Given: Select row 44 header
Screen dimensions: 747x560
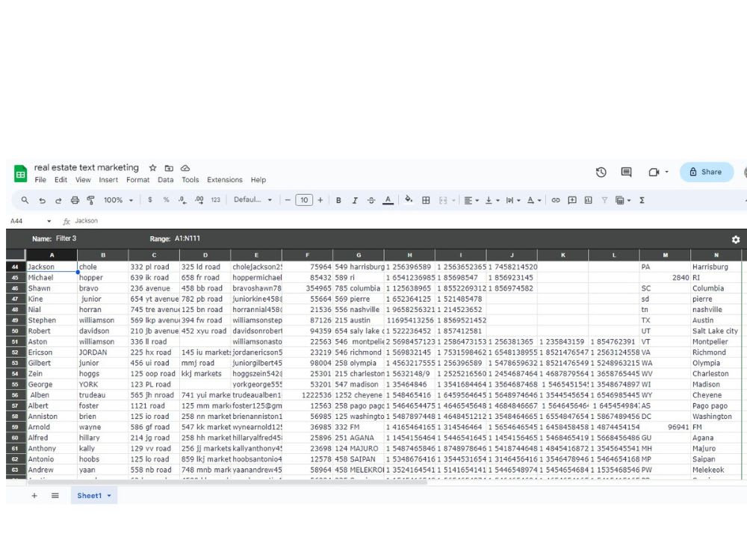Looking at the screenshot, I should 16,267.
